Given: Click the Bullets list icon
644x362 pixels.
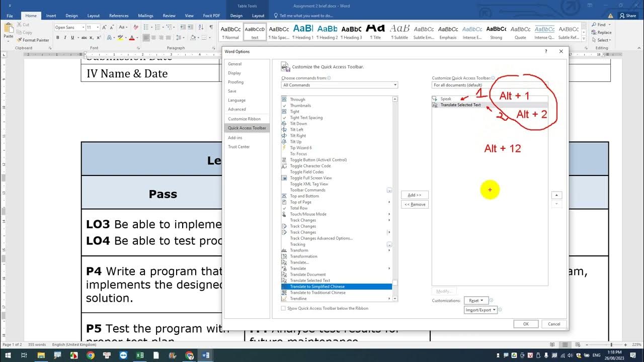Looking at the screenshot, I should pos(147,27).
